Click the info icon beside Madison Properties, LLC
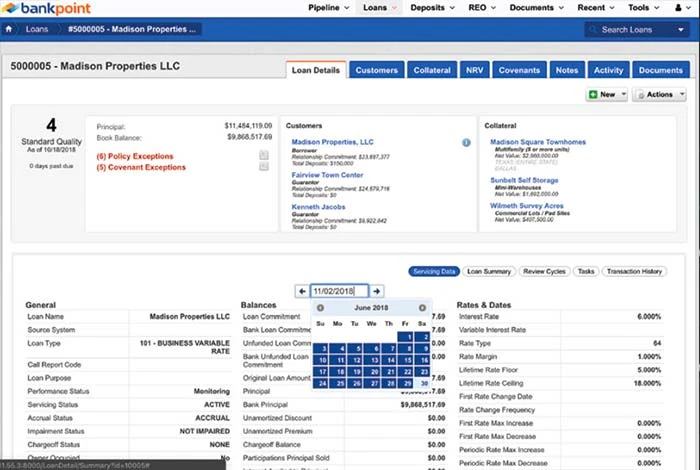 [466, 143]
